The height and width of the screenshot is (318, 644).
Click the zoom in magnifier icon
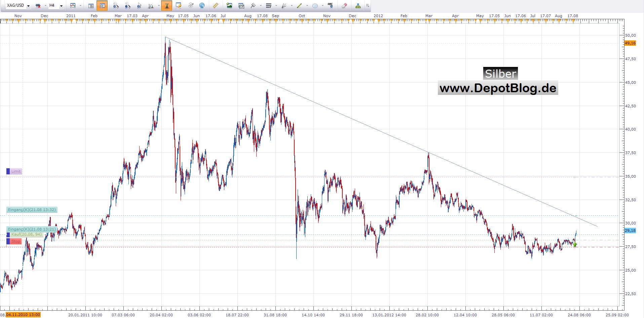click(115, 6)
